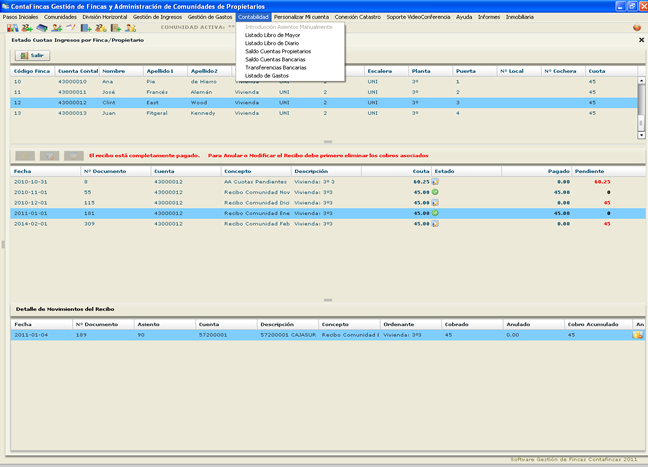
Task: Select the AA Cuotas Pendientes receipt row
Action: pyautogui.click(x=328, y=182)
